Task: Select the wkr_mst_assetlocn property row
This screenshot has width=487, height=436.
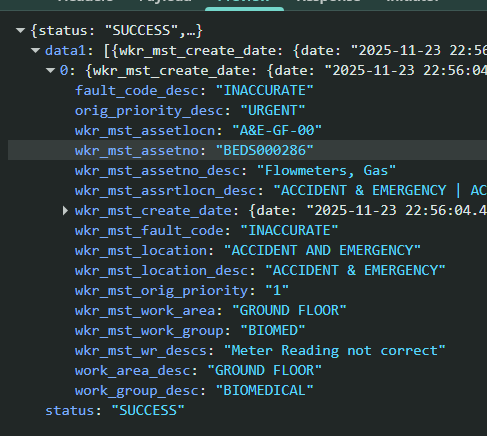Action: click(247, 130)
